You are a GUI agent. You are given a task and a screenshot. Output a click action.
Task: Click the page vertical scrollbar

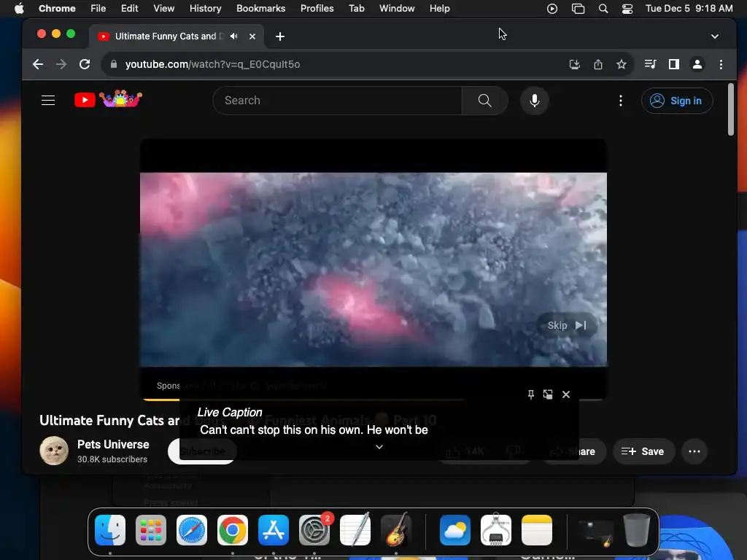pyautogui.click(x=731, y=109)
